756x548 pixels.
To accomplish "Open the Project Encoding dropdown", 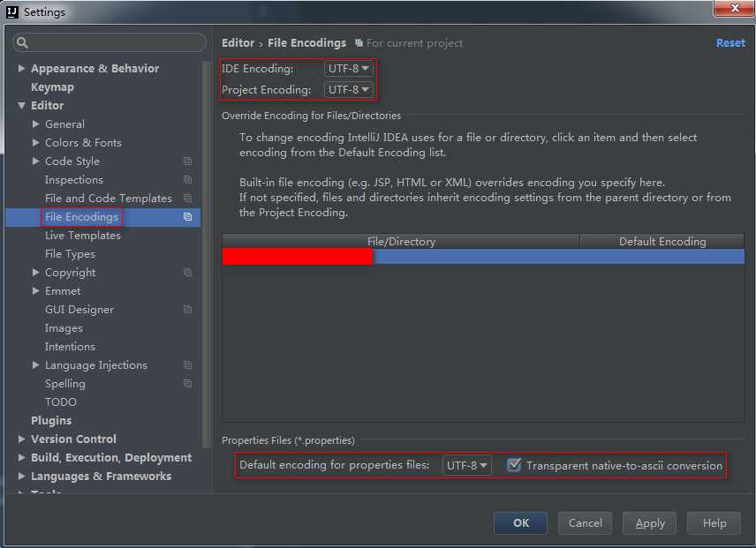I will [348, 90].
